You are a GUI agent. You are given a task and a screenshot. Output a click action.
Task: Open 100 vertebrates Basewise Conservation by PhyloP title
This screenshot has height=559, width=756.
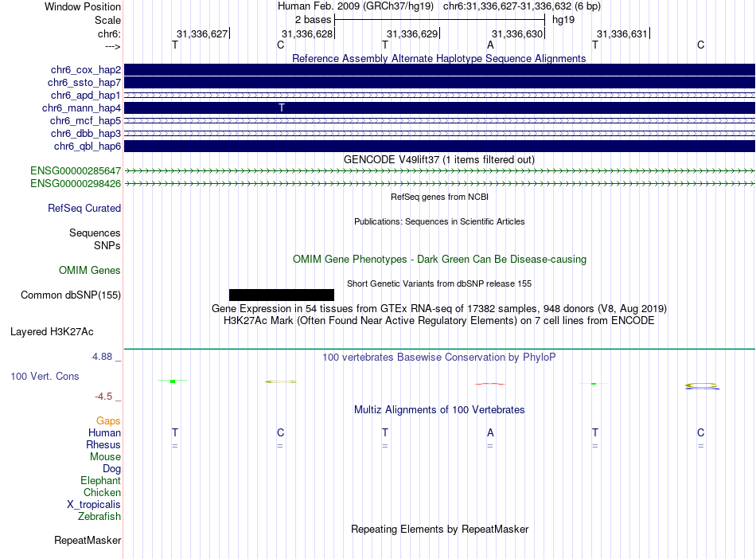[x=438, y=358]
